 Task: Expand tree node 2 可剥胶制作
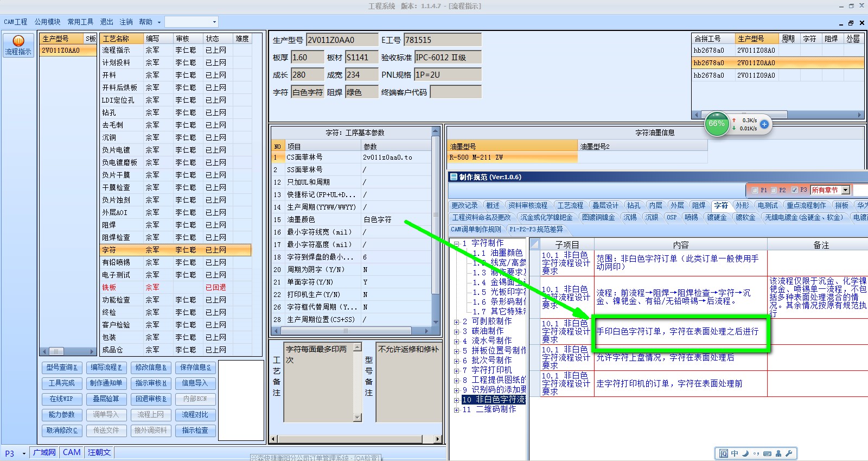click(x=457, y=321)
